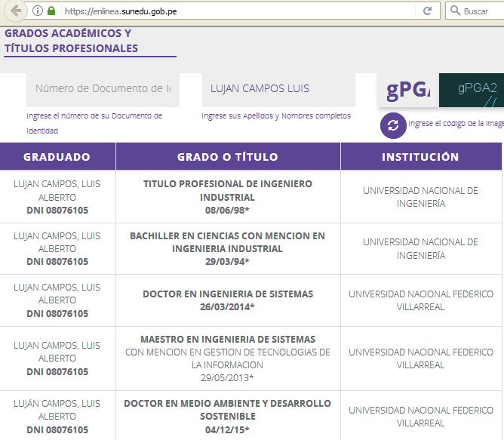Open site information icon in address bar
The width and height of the screenshot is (504, 440).
[x=38, y=11]
